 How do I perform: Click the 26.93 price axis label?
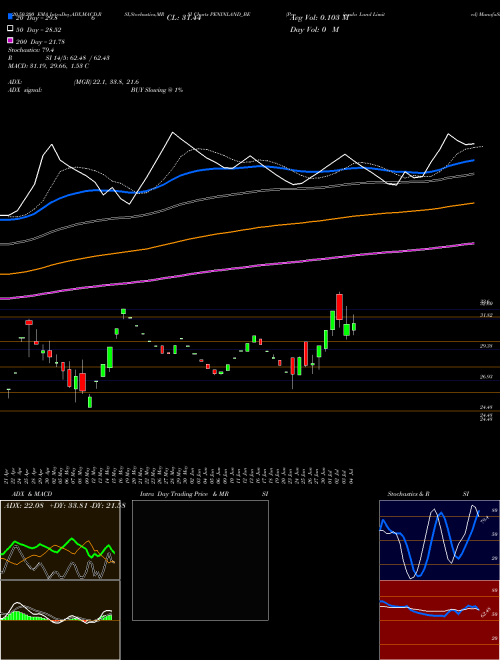[x=486, y=377]
